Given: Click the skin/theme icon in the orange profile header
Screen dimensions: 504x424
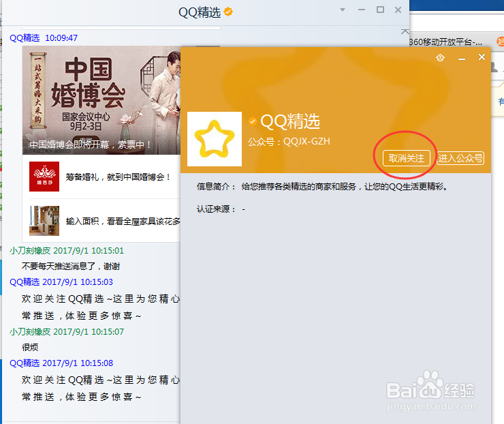Looking at the screenshot, I should pos(440,57).
